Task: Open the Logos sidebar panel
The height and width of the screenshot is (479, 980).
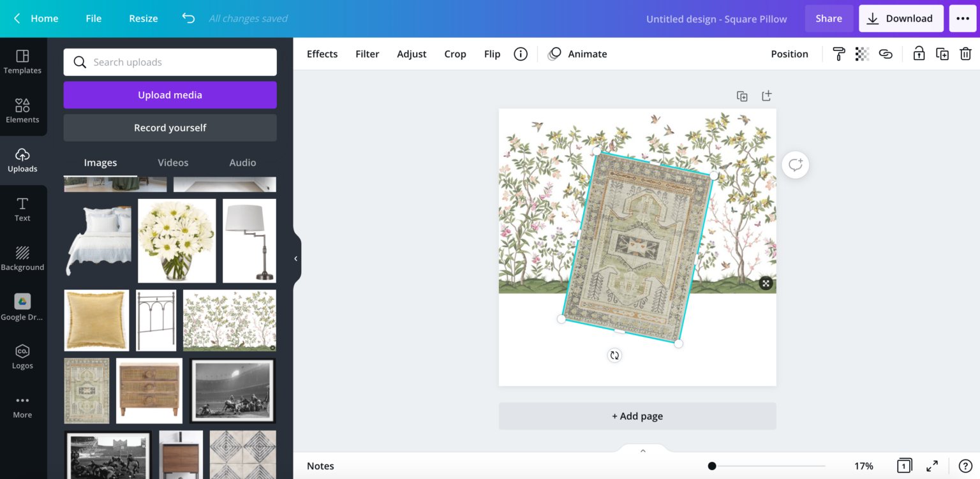Action: click(x=23, y=357)
